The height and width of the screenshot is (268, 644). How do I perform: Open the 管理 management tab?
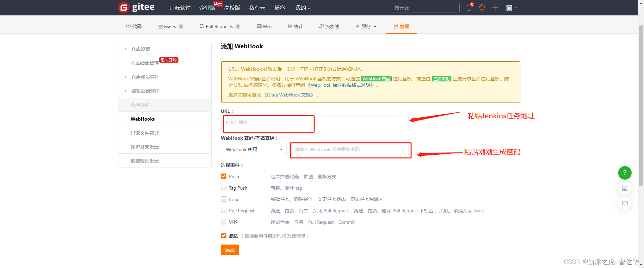coord(401,26)
